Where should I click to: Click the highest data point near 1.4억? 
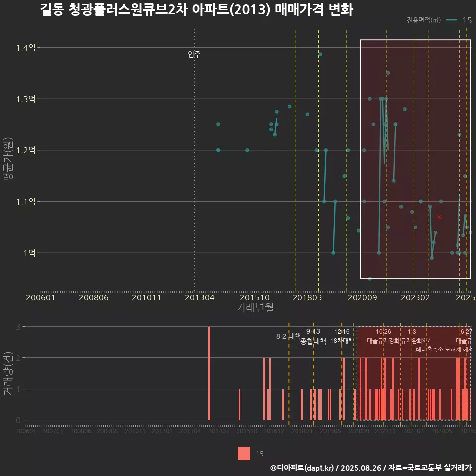(x=320, y=54)
